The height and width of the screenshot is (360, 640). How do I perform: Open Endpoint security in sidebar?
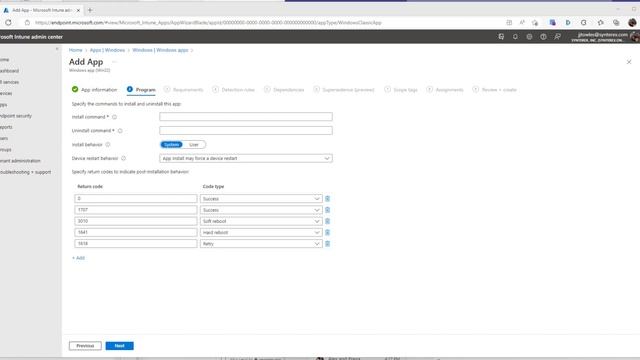tap(16, 116)
